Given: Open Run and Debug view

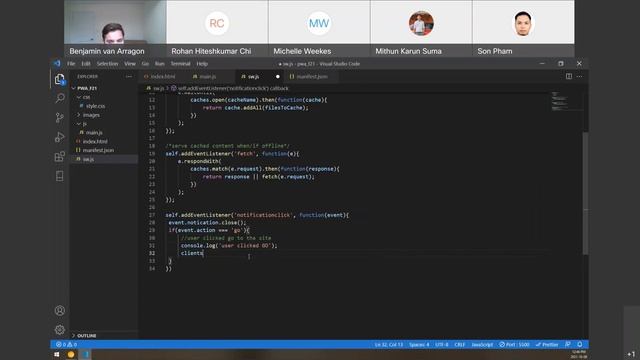Looking at the screenshot, I should point(60,137).
